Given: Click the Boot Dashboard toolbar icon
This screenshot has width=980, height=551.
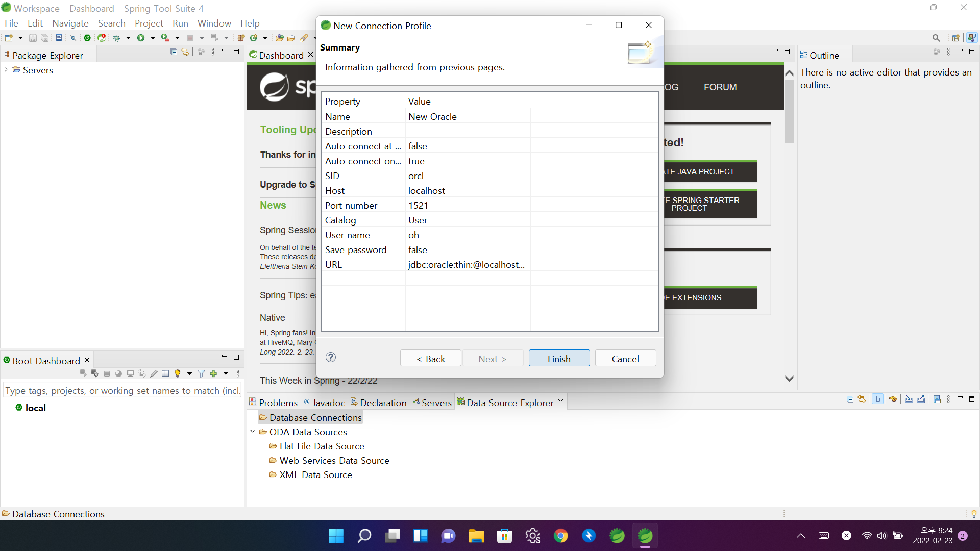Looking at the screenshot, I should click(87, 38).
